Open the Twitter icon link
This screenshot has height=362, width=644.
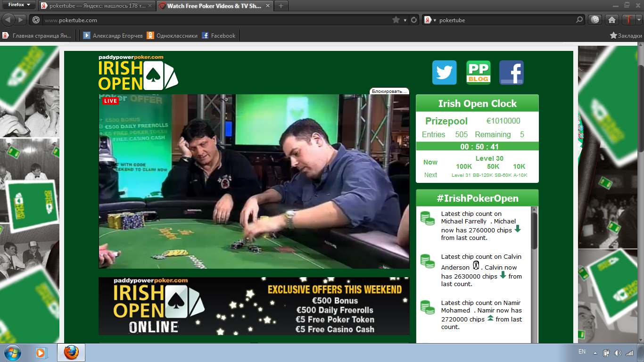444,73
